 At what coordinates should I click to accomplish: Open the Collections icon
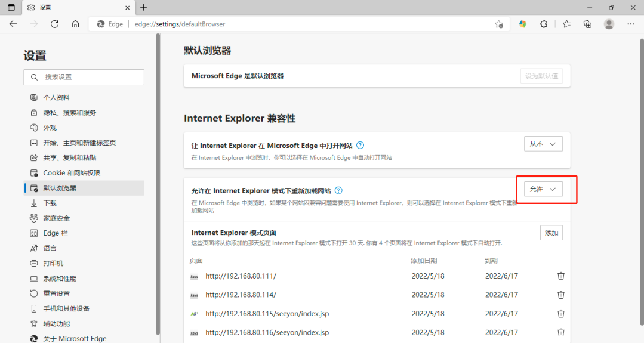[588, 24]
